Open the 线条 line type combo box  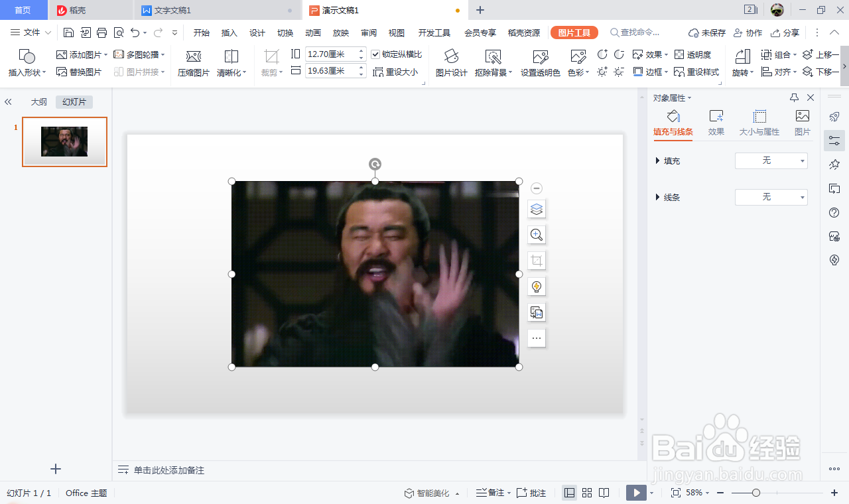point(771,197)
